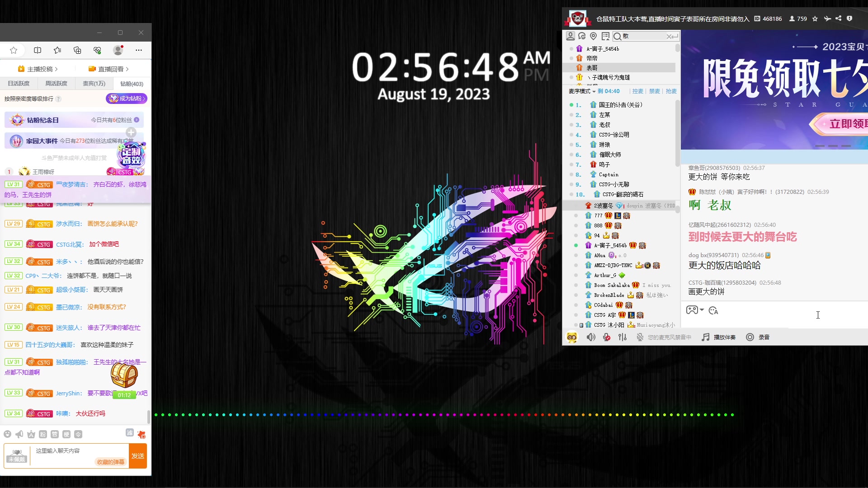Toggle the YY speaker volume icon

coord(591,337)
